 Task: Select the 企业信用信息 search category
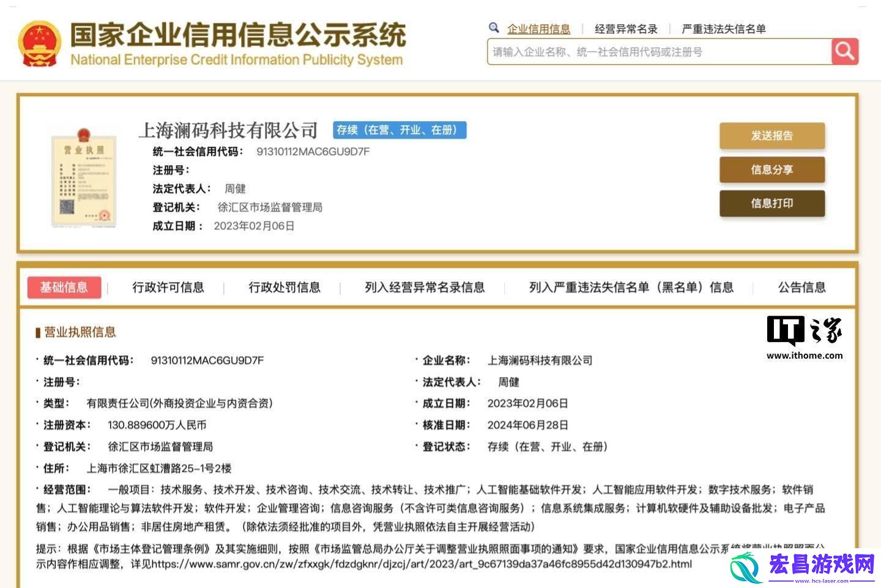(x=538, y=29)
